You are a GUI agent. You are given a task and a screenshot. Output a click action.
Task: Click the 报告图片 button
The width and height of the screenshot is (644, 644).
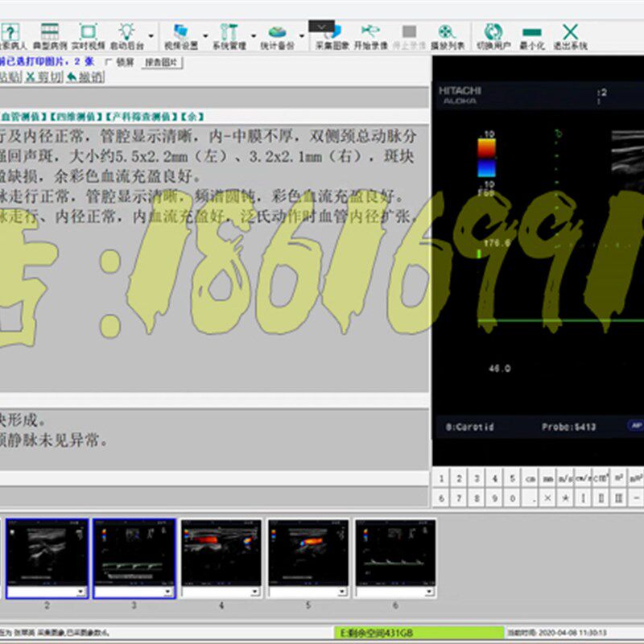tap(162, 63)
